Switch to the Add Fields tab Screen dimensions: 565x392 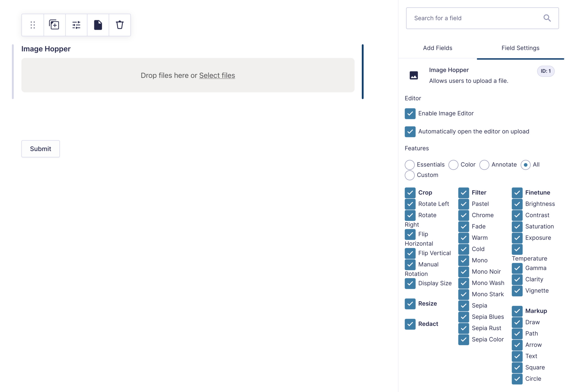437,48
